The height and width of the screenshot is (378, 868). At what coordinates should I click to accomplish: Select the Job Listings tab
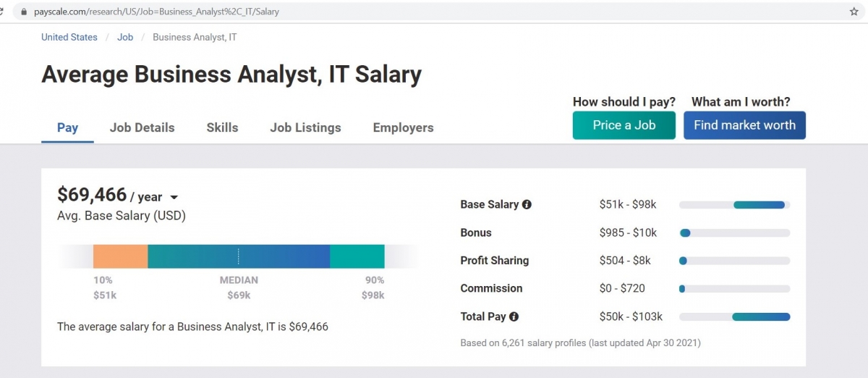305,127
